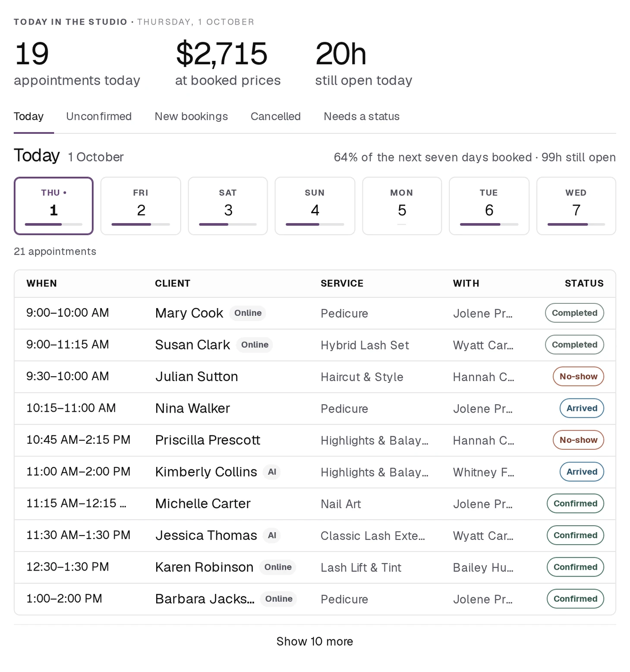The image size is (630, 672).
Task: Open Jessica Thomas's Confirmed status badge
Action: click(575, 535)
